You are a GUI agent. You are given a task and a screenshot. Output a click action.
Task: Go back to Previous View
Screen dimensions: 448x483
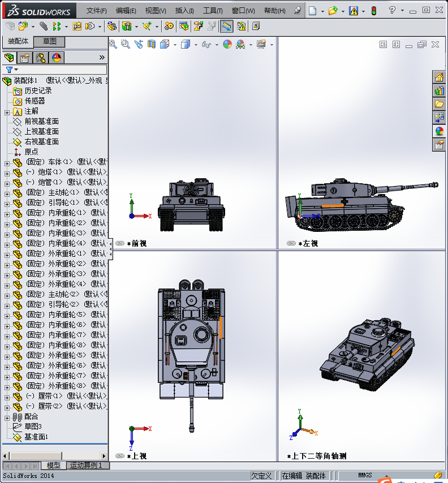click(x=139, y=45)
